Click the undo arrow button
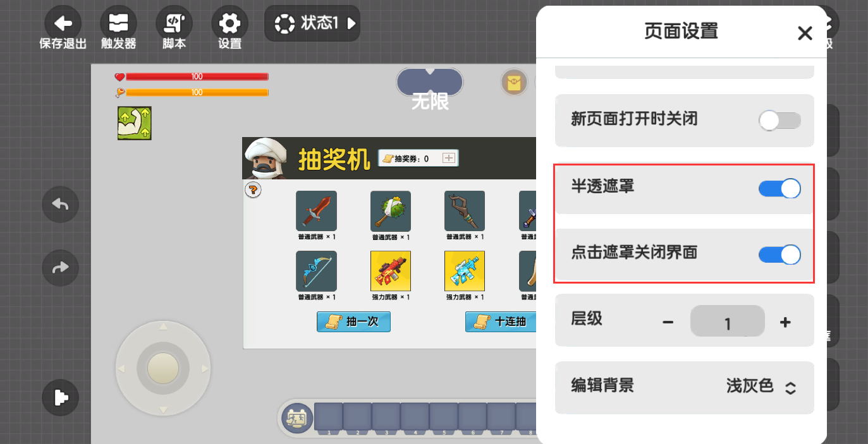868x444 pixels. coord(60,205)
